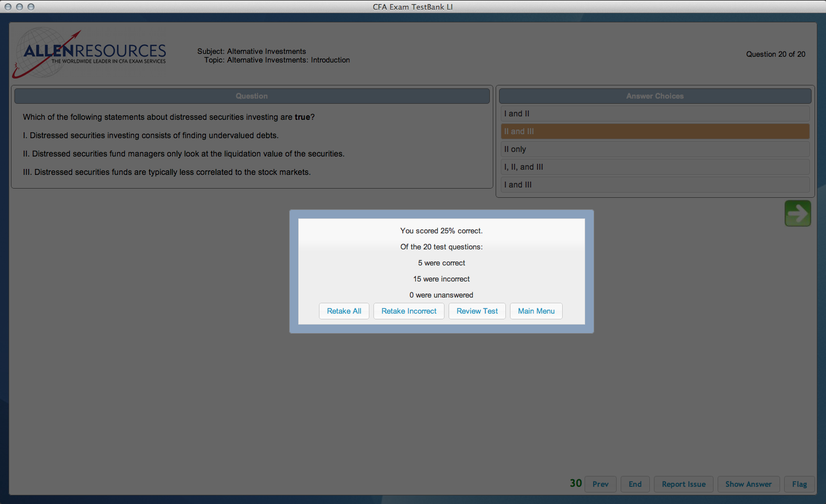Choose the 'II only' answer option

pos(654,149)
